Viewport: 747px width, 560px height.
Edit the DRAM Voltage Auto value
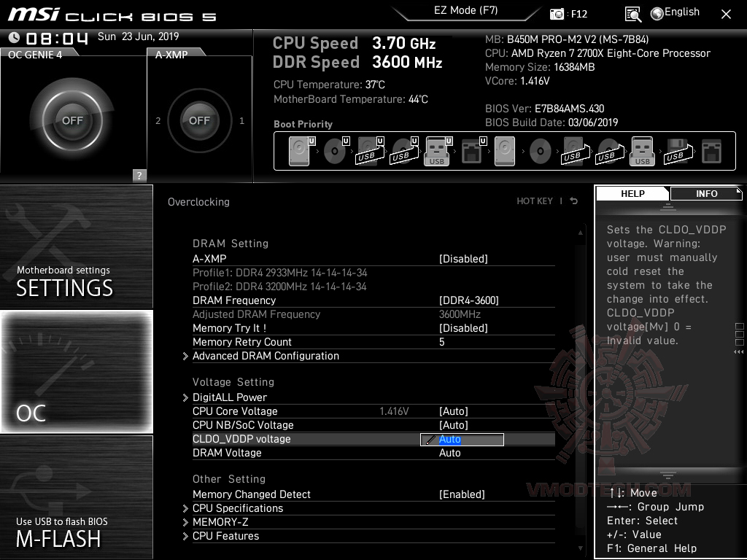point(449,453)
